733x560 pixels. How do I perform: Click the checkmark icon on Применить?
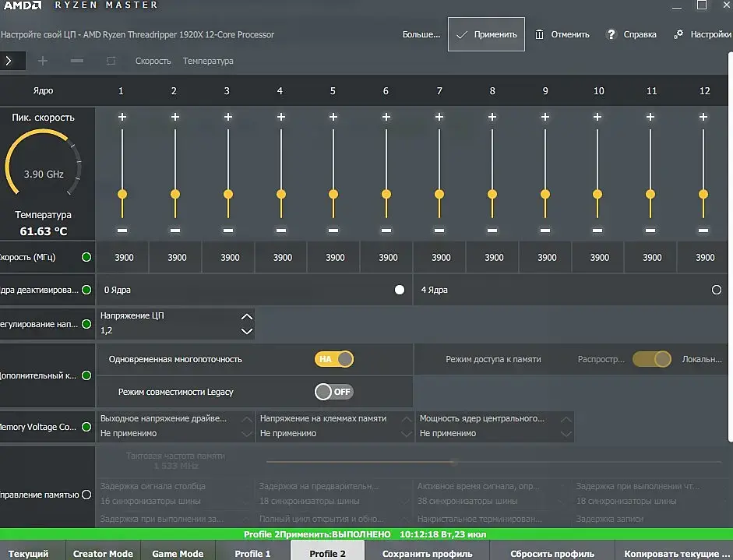coord(462,34)
